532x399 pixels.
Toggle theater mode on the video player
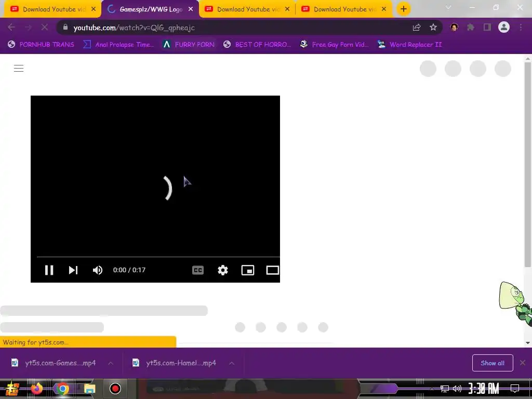[272, 270]
